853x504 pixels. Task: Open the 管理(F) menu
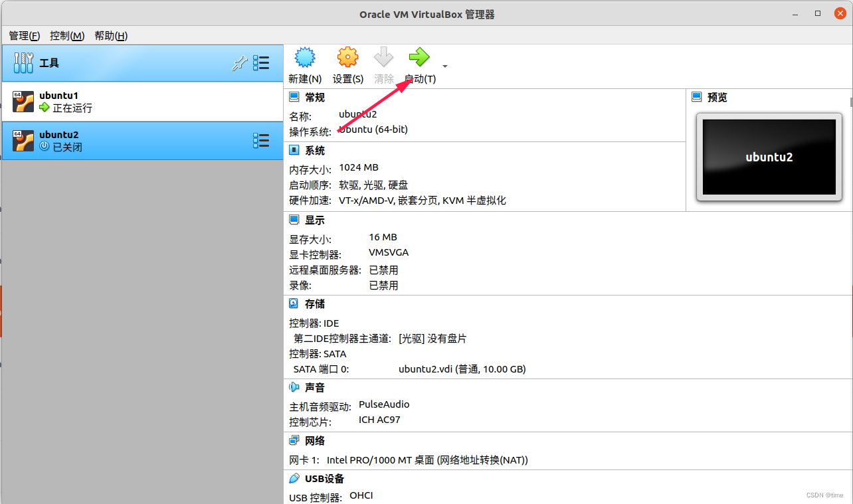click(x=25, y=36)
